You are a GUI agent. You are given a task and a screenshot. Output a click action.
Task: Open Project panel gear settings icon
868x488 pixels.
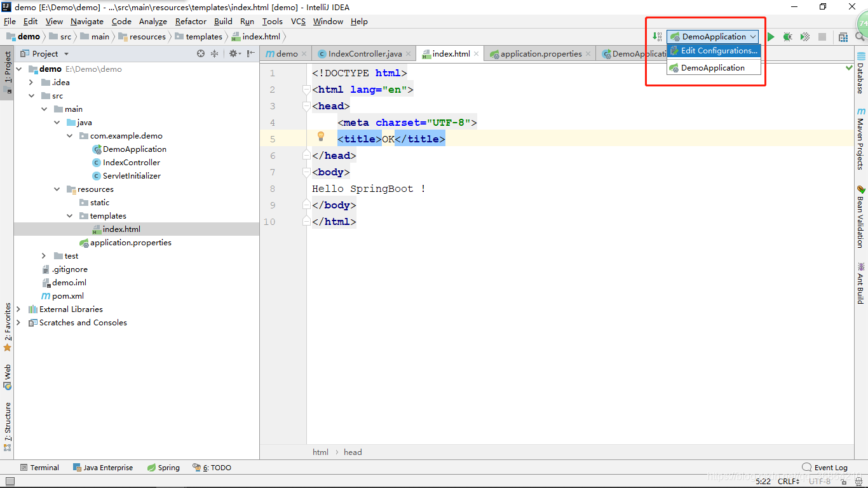234,54
